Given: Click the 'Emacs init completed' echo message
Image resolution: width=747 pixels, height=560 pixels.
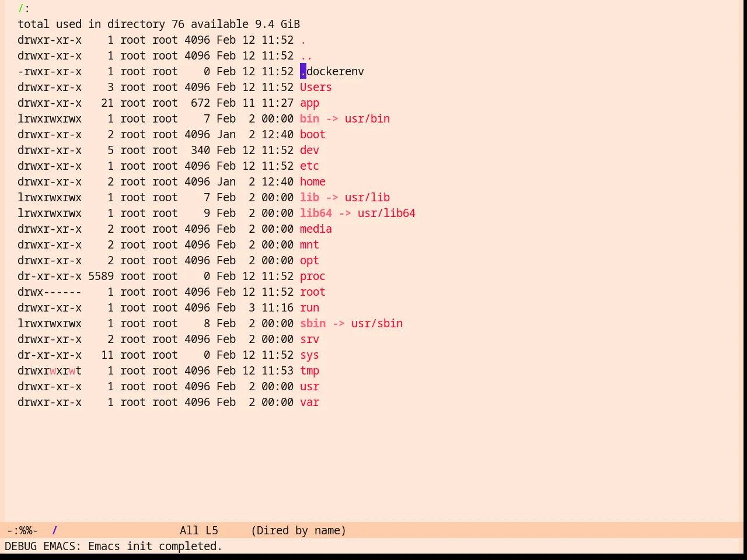Looking at the screenshot, I should point(155,547).
